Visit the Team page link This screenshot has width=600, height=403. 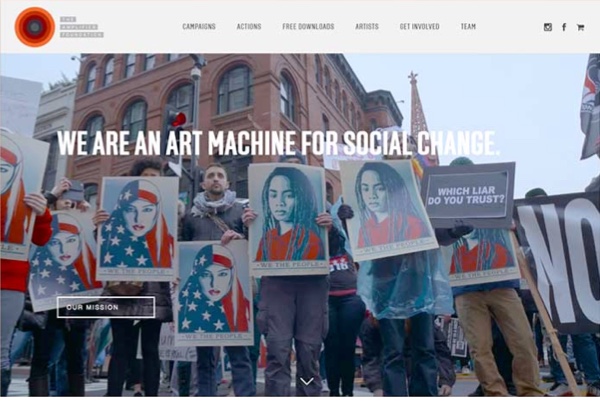[x=468, y=26]
